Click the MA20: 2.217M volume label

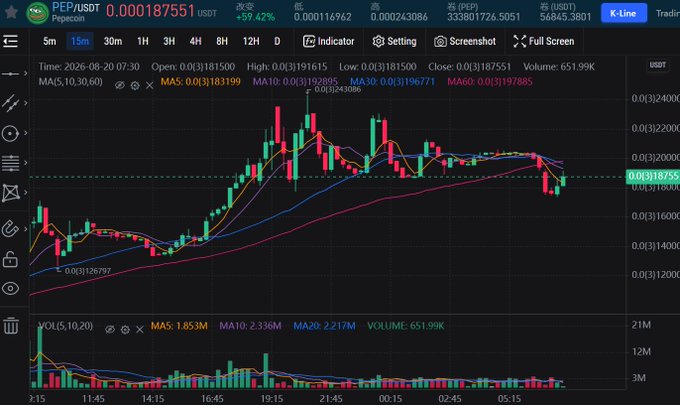pos(324,326)
